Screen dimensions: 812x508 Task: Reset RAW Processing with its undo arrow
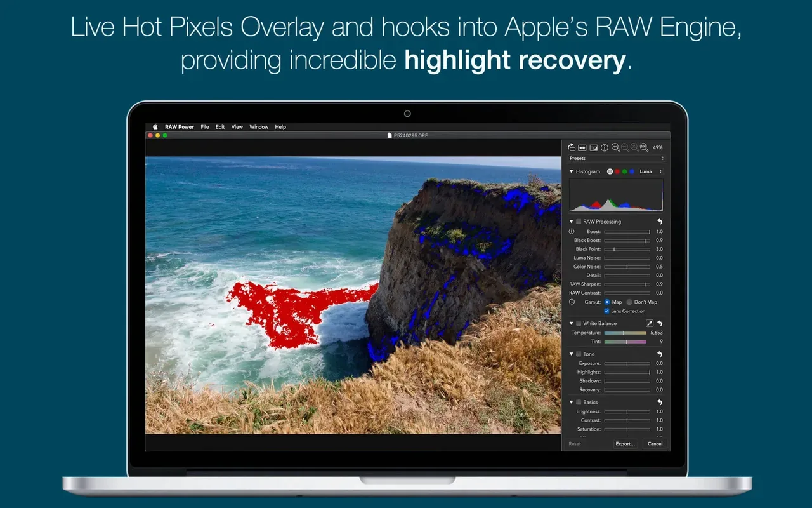click(x=659, y=222)
